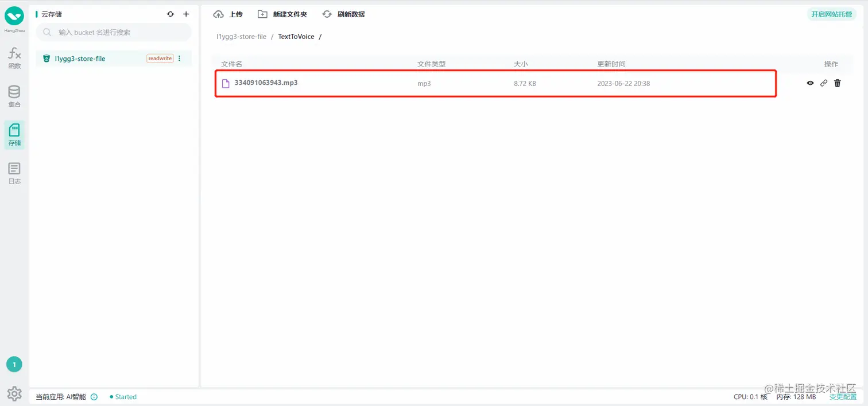Click the Laf logo icon
The height and width of the screenshot is (406, 868).
coord(14,16)
